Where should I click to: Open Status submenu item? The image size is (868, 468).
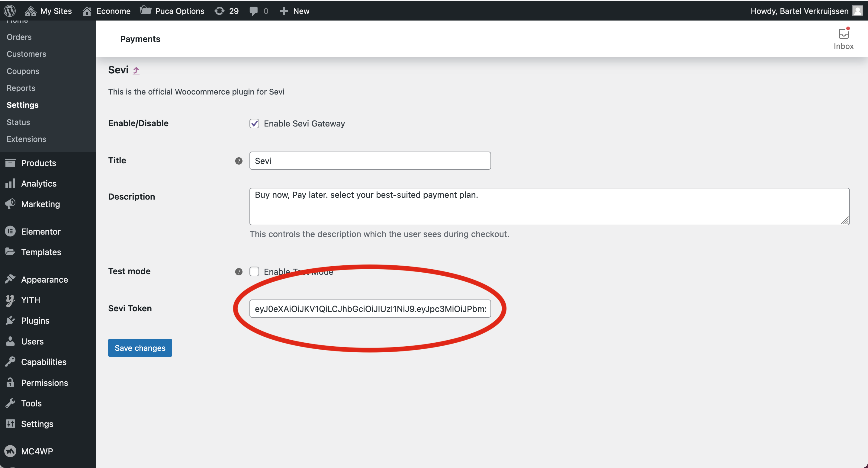pos(18,122)
